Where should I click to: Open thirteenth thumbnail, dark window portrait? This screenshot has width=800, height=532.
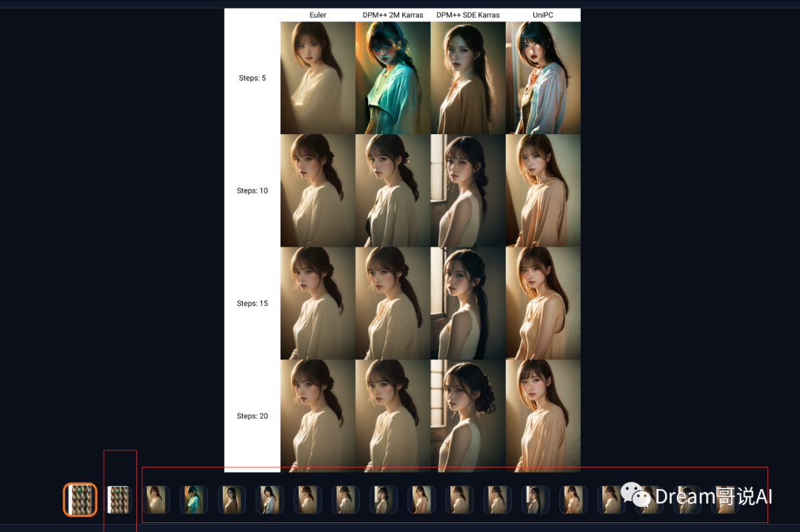[536, 499]
